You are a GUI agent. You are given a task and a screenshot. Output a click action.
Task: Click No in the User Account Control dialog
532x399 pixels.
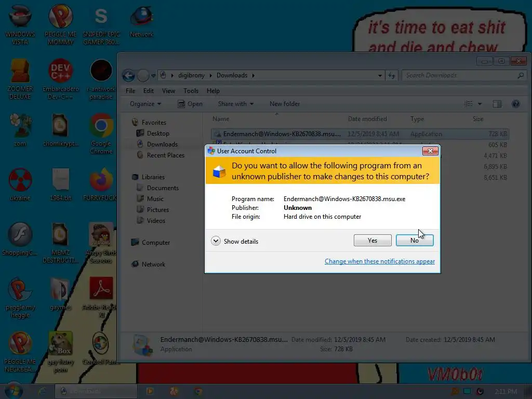point(415,240)
